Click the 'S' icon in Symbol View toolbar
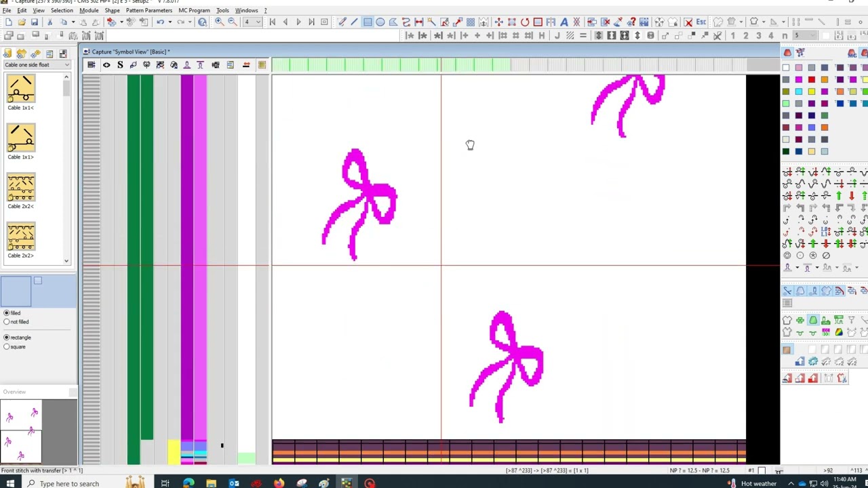Screen dimensions: 868x488 point(120,65)
